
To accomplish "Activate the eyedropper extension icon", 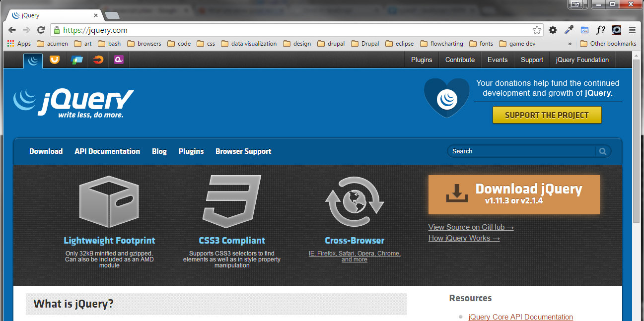I will click(x=569, y=30).
